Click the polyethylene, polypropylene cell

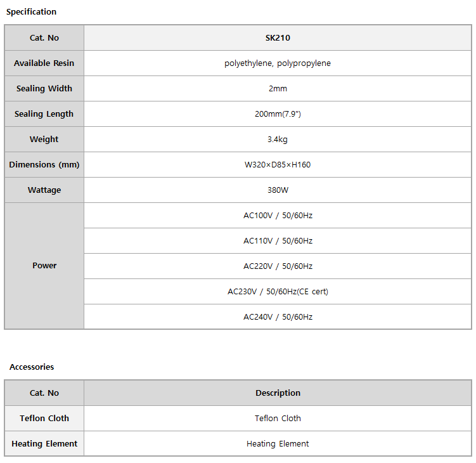pyautogui.click(x=278, y=63)
